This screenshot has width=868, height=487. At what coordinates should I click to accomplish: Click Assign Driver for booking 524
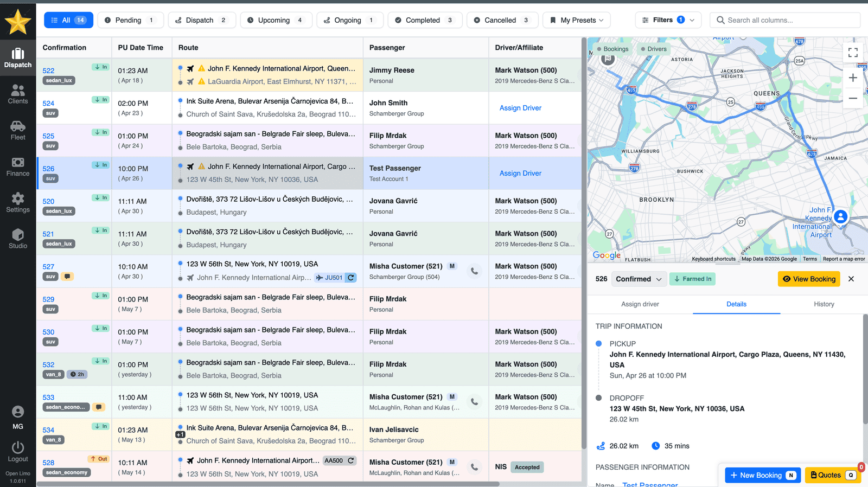click(520, 108)
